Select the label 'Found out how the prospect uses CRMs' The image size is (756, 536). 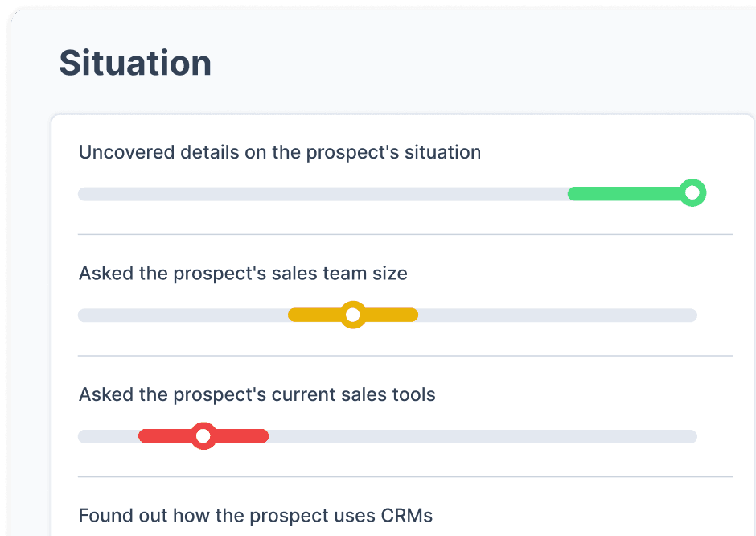point(255,516)
